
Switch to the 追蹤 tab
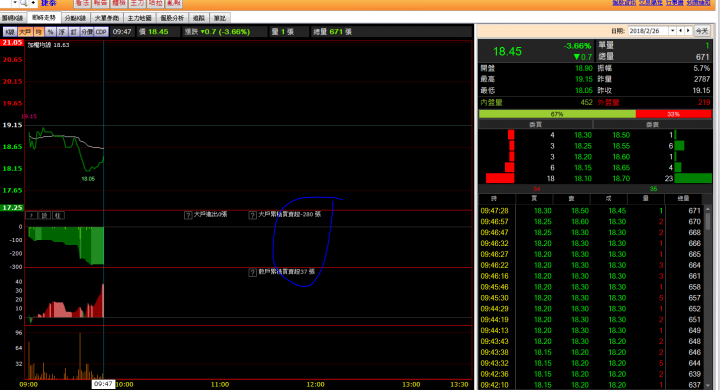[199, 18]
